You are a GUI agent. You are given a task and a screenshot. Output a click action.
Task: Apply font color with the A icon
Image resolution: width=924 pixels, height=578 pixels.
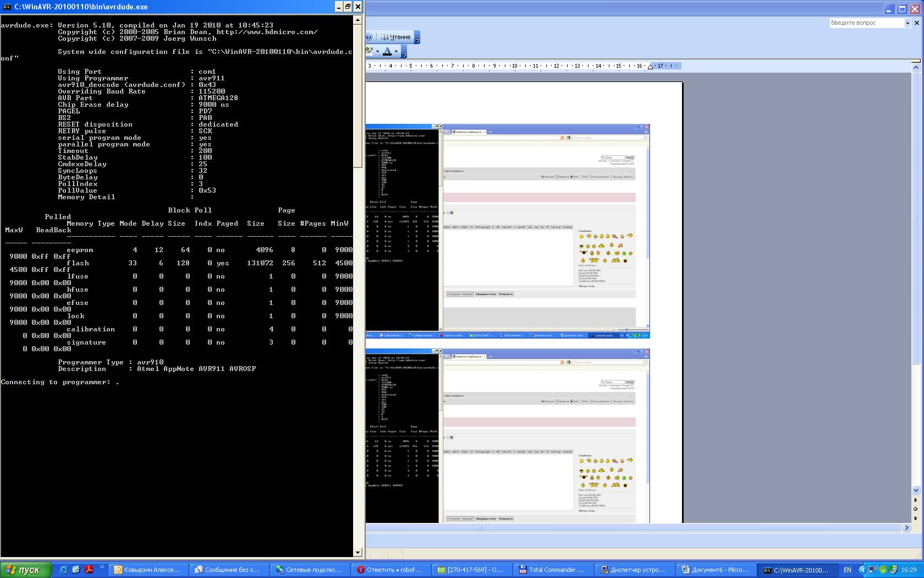387,51
